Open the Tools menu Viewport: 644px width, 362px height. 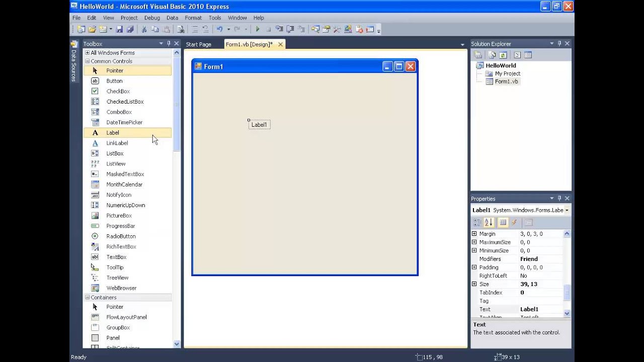click(x=215, y=18)
